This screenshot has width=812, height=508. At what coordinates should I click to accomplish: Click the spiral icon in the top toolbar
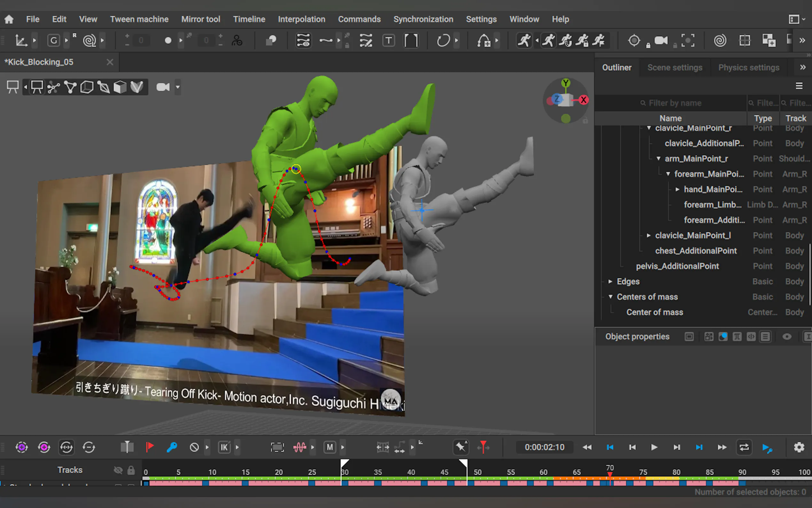(x=720, y=40)
